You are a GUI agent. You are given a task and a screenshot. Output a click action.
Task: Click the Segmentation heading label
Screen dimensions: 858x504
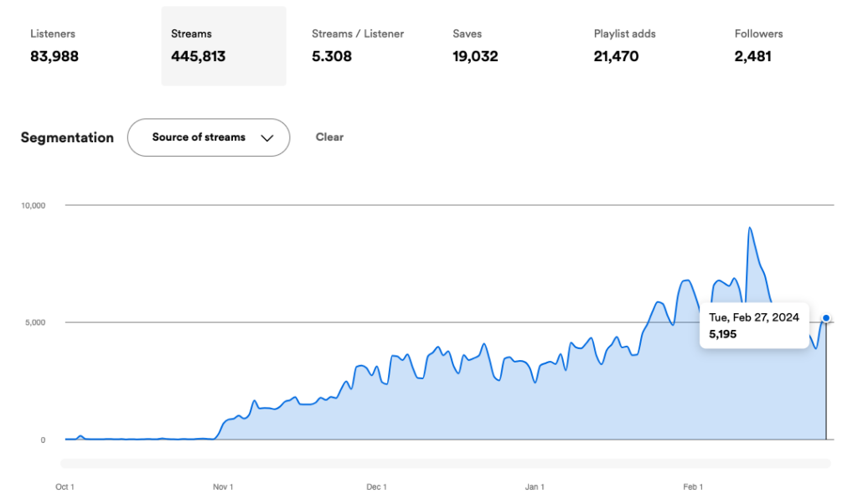click(67, 138)
